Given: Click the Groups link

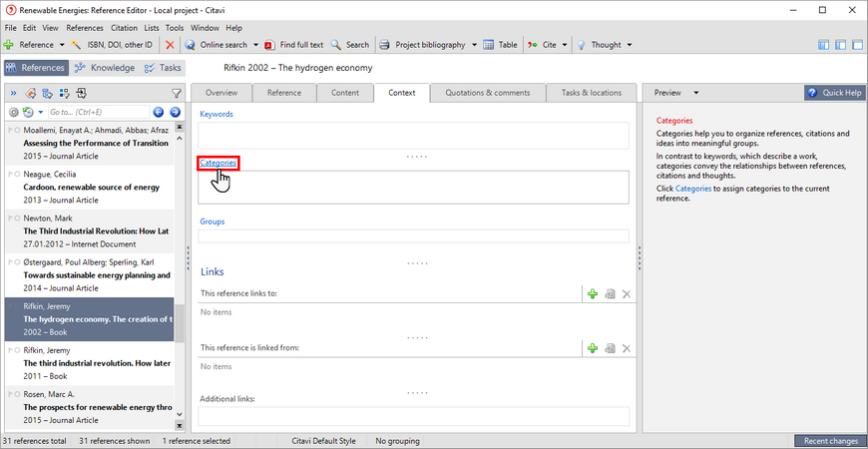Looking at the screenshot, I should point(213,222).
